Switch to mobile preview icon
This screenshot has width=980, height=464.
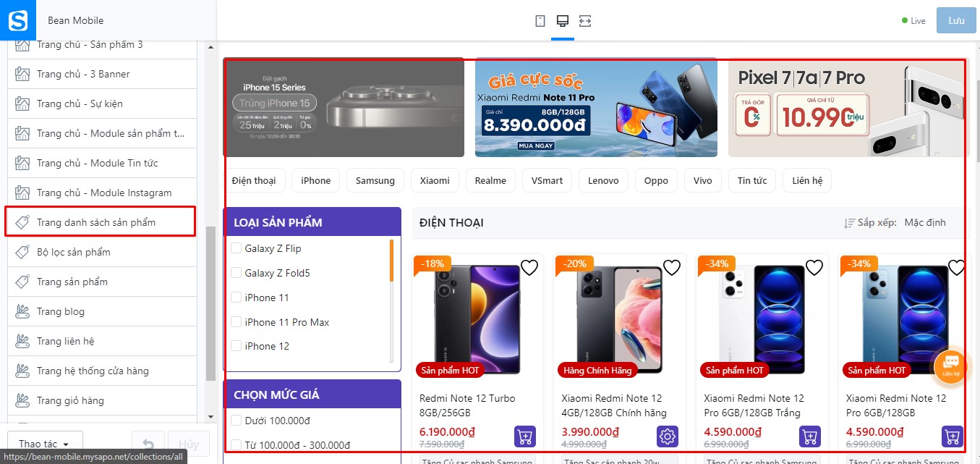click(x=540, y=21)
